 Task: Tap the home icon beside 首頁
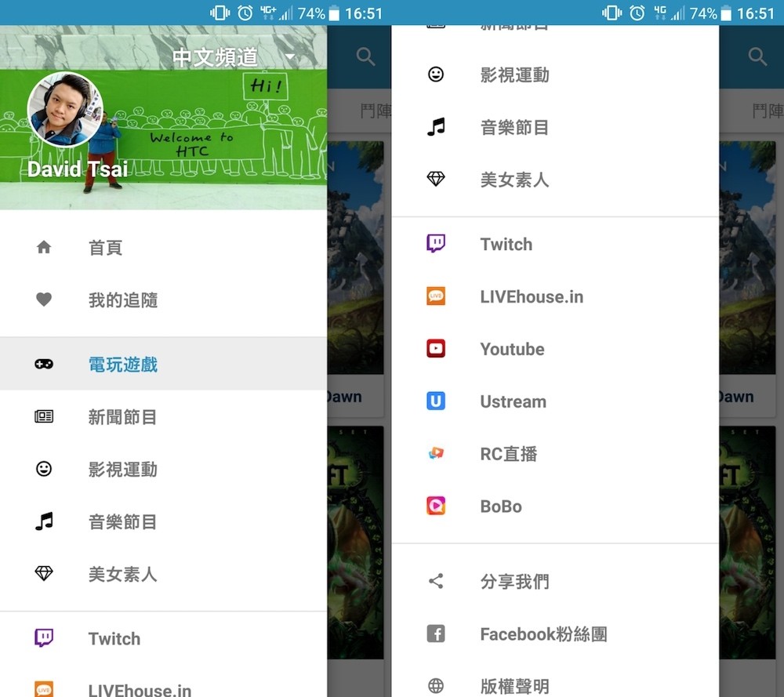pyautogui.click(x=44, y=247)
